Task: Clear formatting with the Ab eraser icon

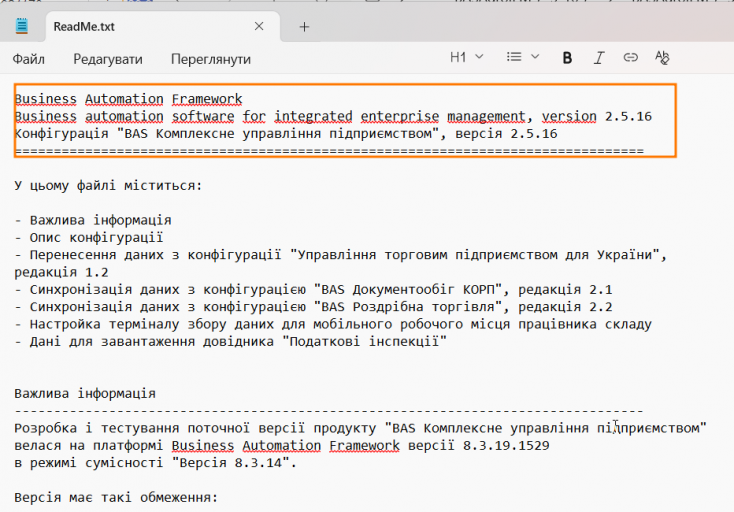Action: (x=662, y=58)
